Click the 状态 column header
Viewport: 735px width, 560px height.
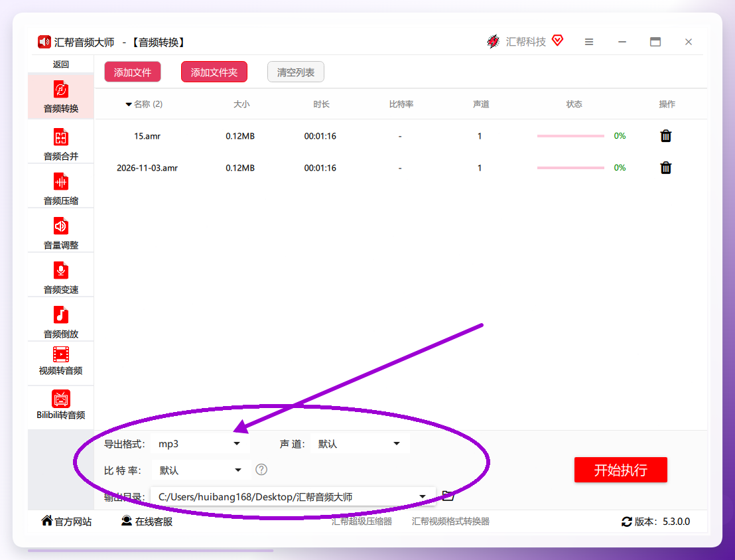point(574,104)
